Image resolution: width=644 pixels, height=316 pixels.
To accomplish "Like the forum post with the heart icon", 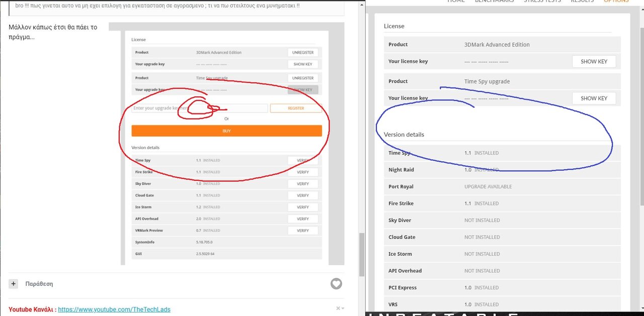I will coord(336,284).
